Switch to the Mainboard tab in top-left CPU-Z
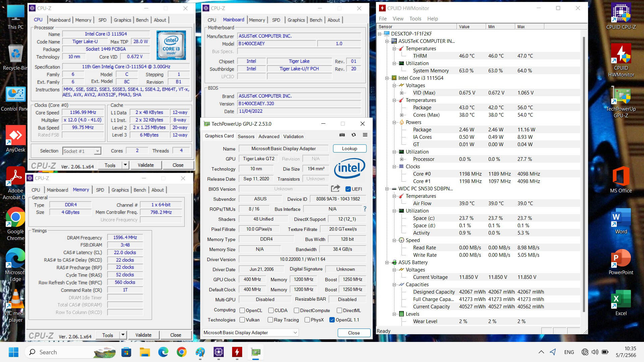Screen dimensions: 644x362 pyautogui.click(x=60, y=20)
